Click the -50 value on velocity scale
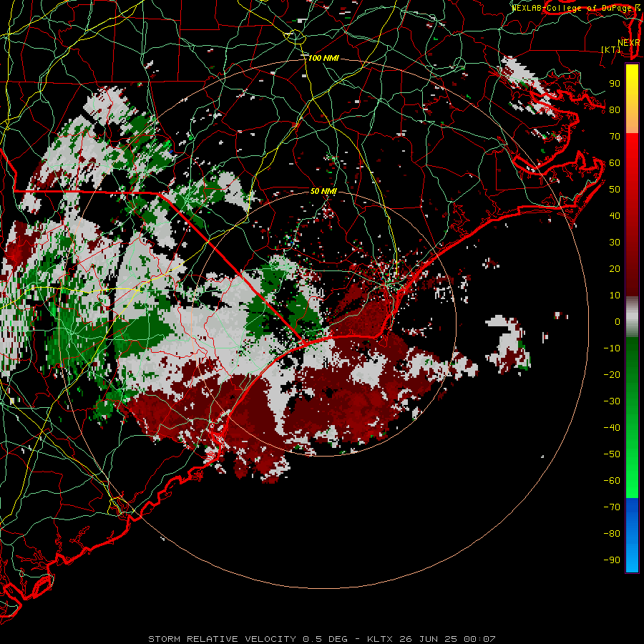 [612, 454]
